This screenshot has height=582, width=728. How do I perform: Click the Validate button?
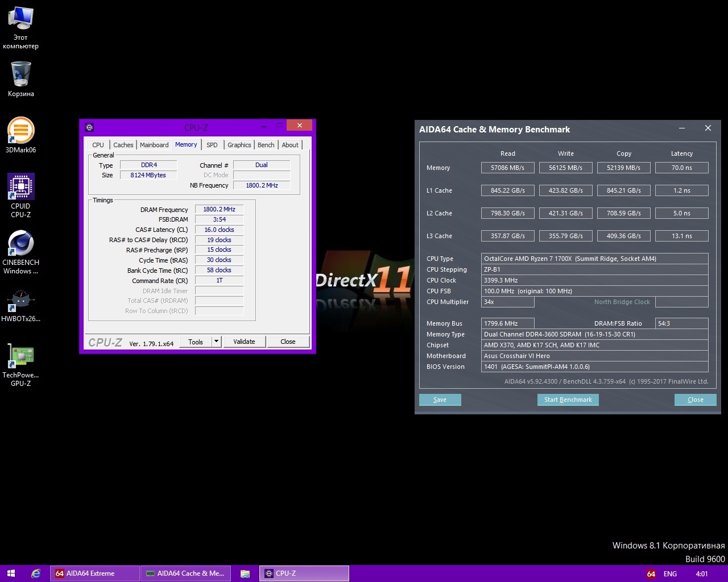point(244,342)
